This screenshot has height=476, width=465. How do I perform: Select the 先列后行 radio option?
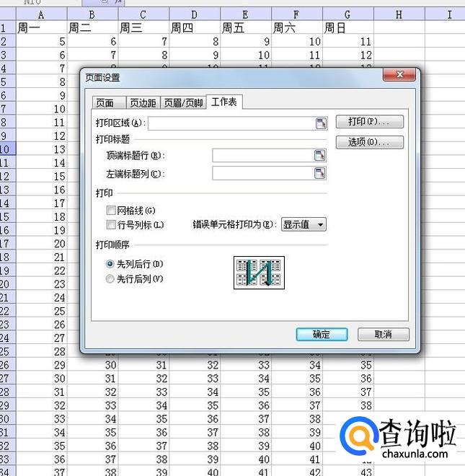[x=110, y=264]
